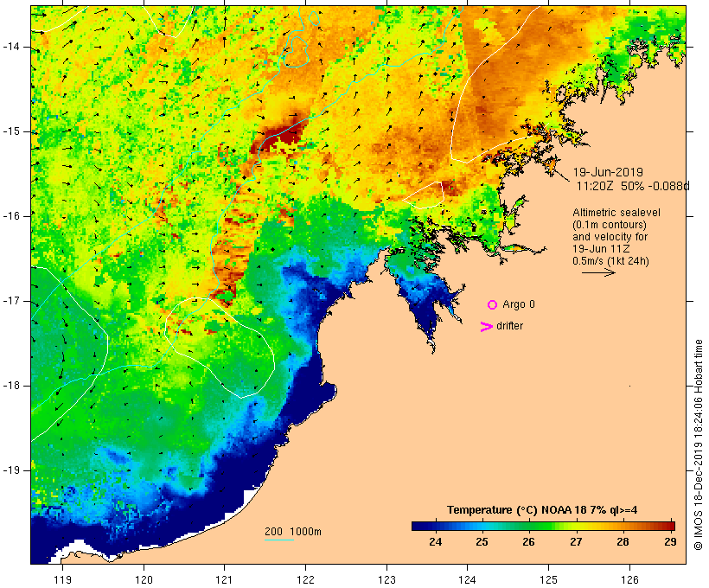Image resolution: width=709 pixels, height=588 pixels.
Task: Click the '19-Jun 11Z' text line
Action: 601,249
